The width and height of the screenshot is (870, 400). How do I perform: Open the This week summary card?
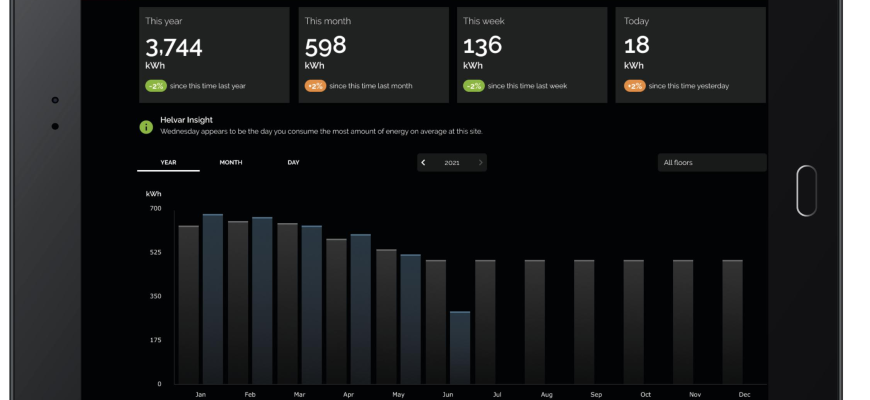pos(532,55)
